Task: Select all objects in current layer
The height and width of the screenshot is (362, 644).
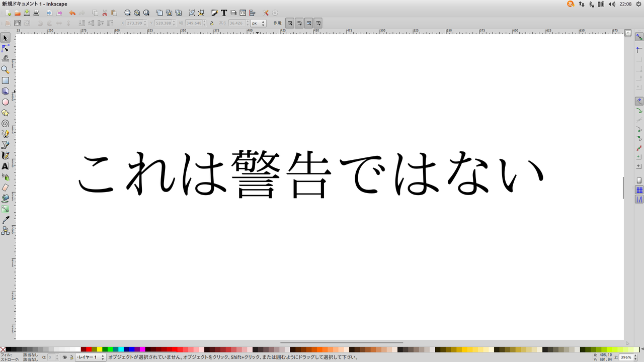Action: click(8, 23)
